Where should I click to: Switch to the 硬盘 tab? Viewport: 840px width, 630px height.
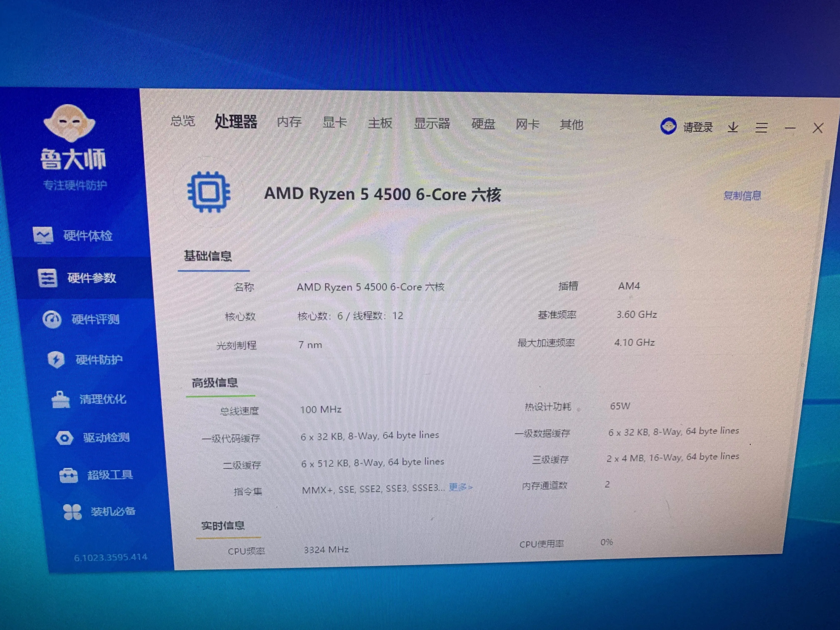click(483, 124)
